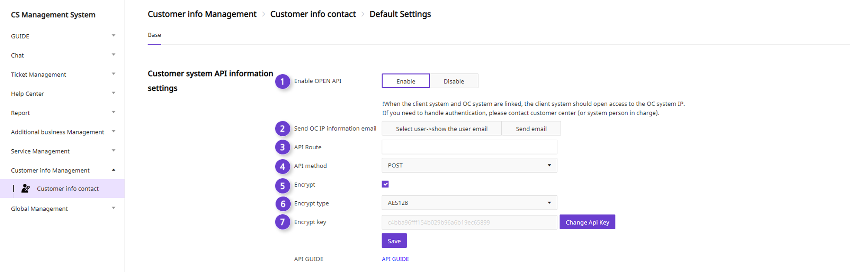The width and height of the screenshot is (868, 272).
Task: Uncheck the Encrypt checkbox
Action: (x=385, y=184)
